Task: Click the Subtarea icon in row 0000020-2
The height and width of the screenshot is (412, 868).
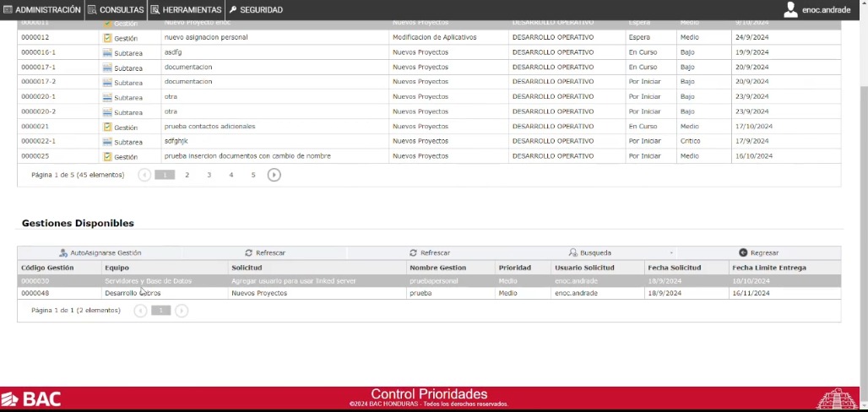Action: [x=107, y=112]
